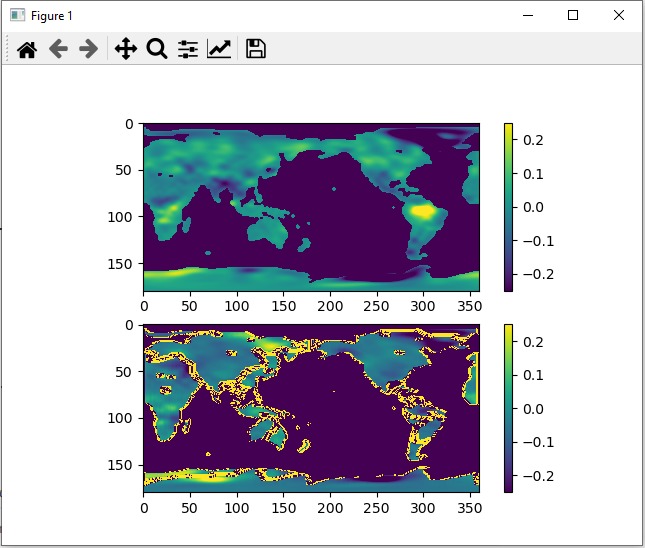Click the top plot colorbar

[x=508, y=207]
